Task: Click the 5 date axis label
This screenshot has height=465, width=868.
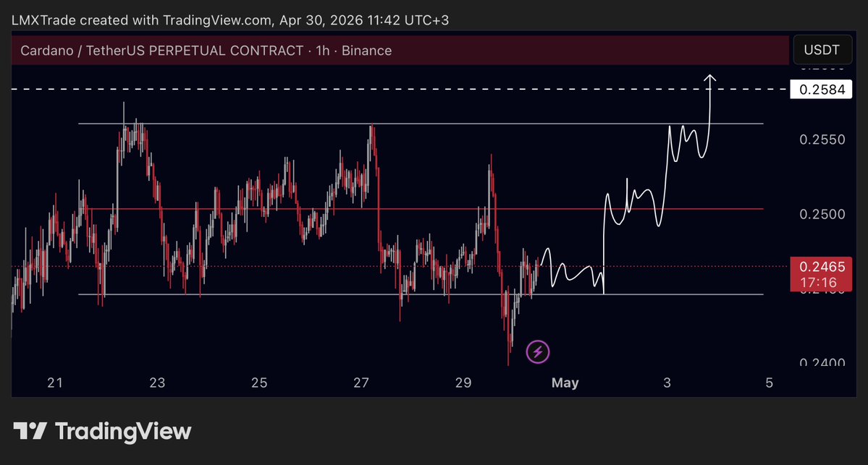Action: pos(769,383)
